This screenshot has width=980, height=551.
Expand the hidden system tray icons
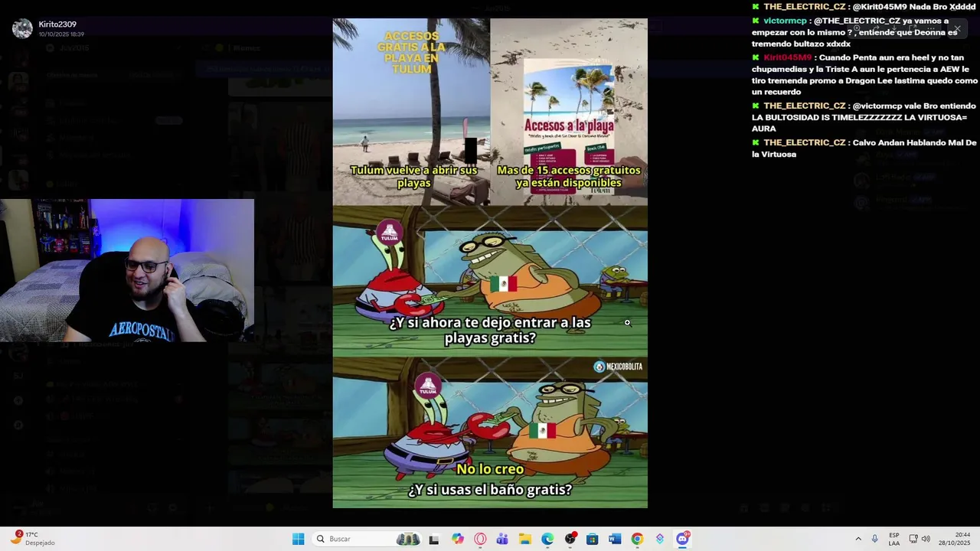pos(858,539)
